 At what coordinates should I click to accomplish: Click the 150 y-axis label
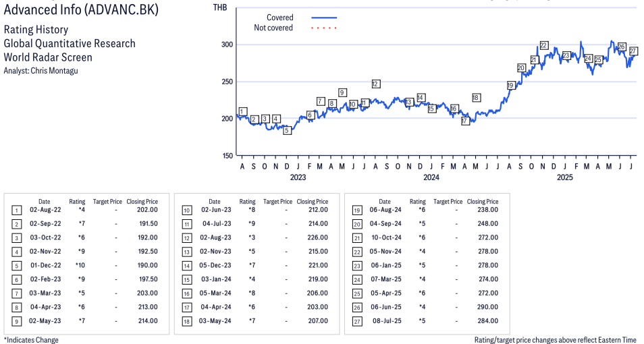click(x=227, y=156)
